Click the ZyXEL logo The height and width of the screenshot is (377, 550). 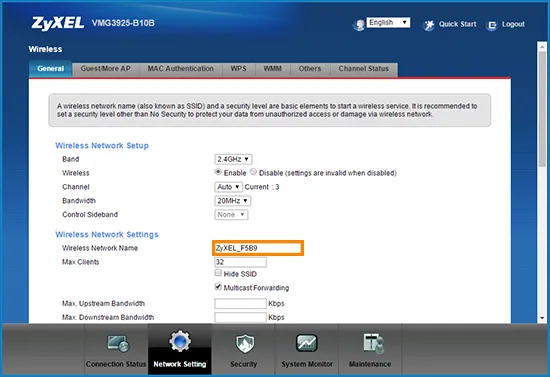tap(58, 23)
